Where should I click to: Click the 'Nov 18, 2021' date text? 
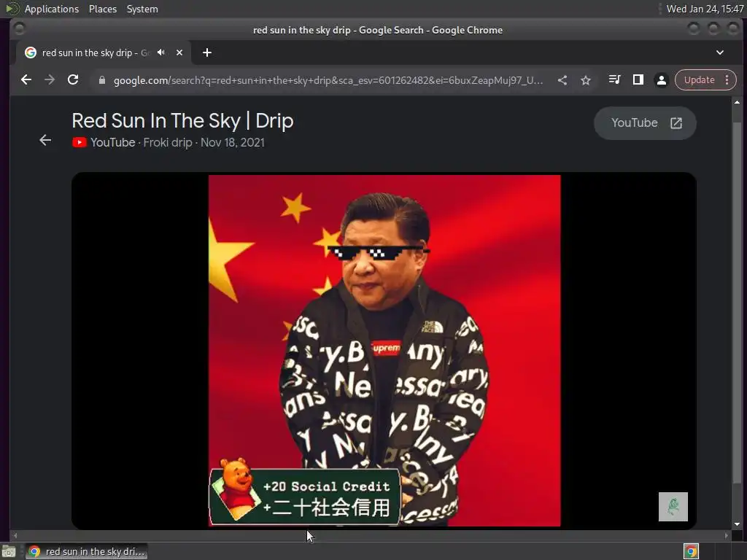[x=233, y=142]
